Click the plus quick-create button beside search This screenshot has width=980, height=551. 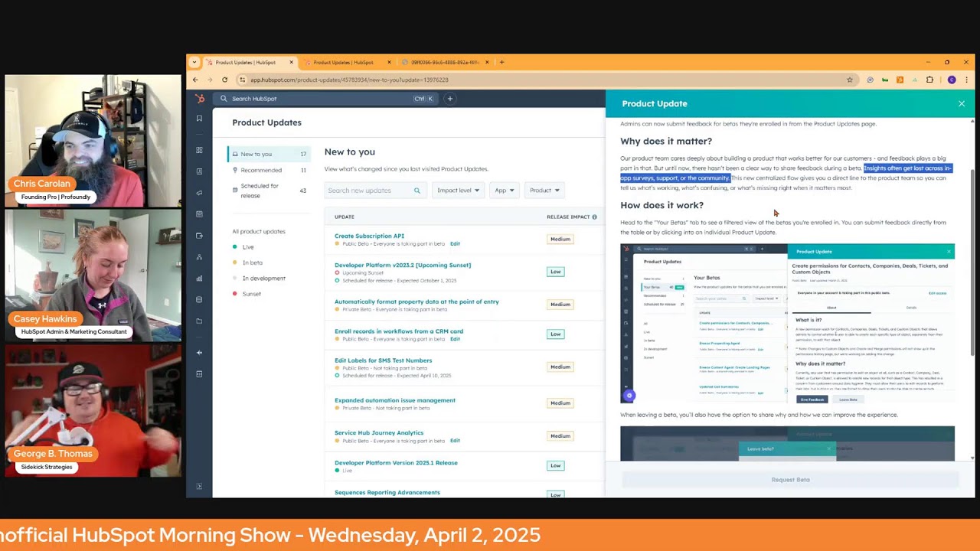pyautogui.click(x=450, y=99)
